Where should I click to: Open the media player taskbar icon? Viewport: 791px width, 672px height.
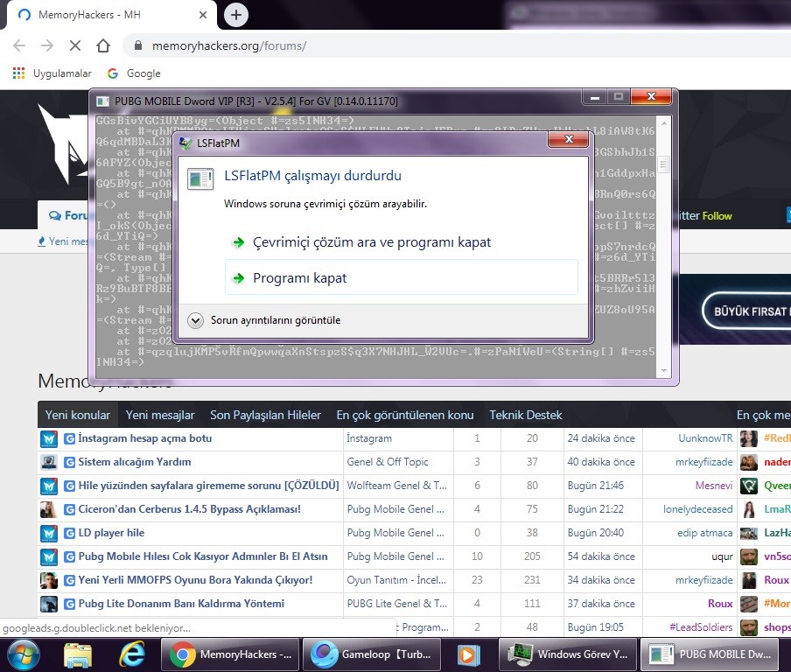(x=469, y=654)
